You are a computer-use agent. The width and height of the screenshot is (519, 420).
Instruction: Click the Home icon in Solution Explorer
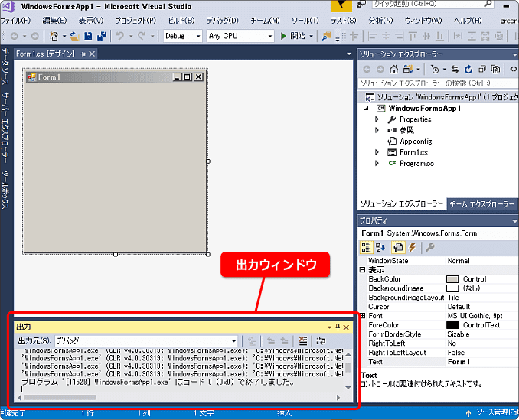tap(393, 69)
